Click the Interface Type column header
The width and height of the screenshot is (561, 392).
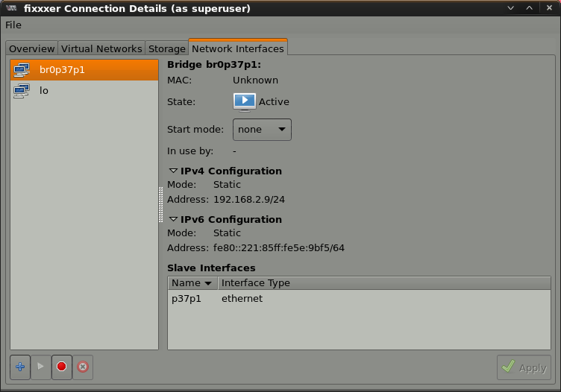(x=256, y=283)
